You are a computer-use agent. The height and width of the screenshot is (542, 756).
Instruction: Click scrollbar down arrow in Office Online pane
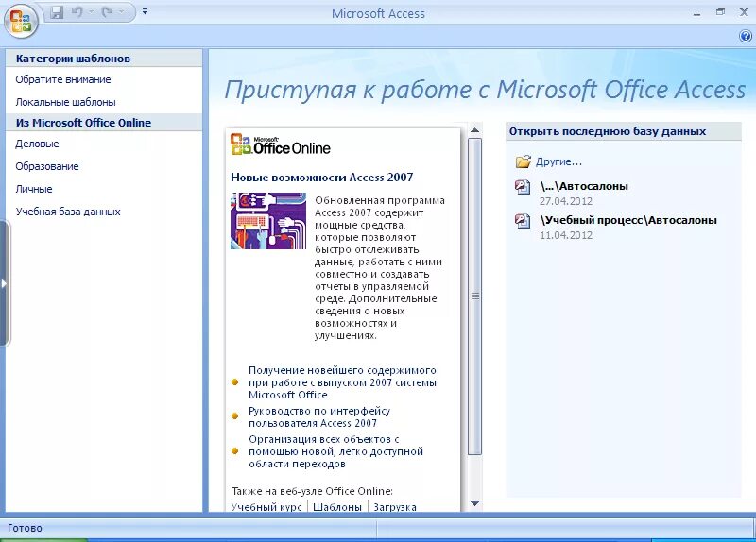coord(474,503)
